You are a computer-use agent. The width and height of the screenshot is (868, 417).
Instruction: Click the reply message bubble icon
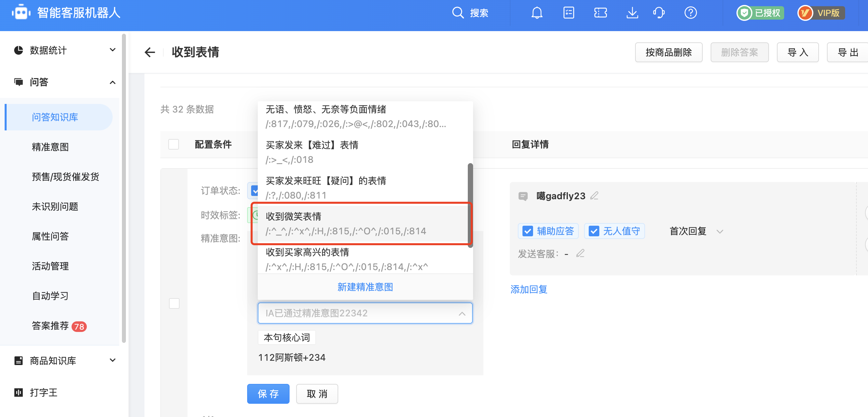[523, 196]
